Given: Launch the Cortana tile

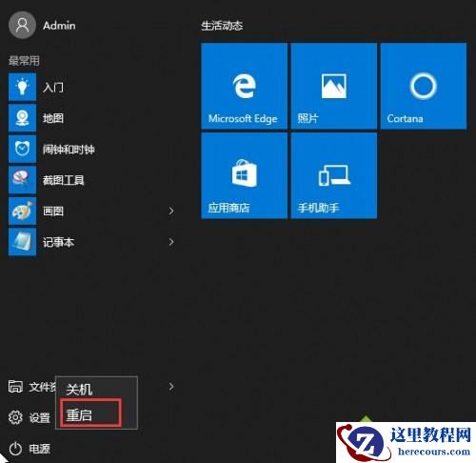Looking at the screenshot, I should (x=424, y=86).
